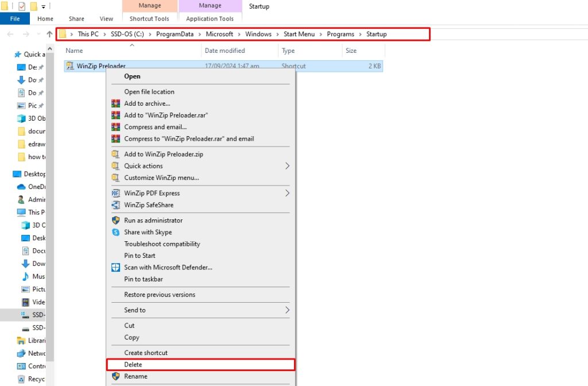Open the View ribbon tab

click(106, 19)
